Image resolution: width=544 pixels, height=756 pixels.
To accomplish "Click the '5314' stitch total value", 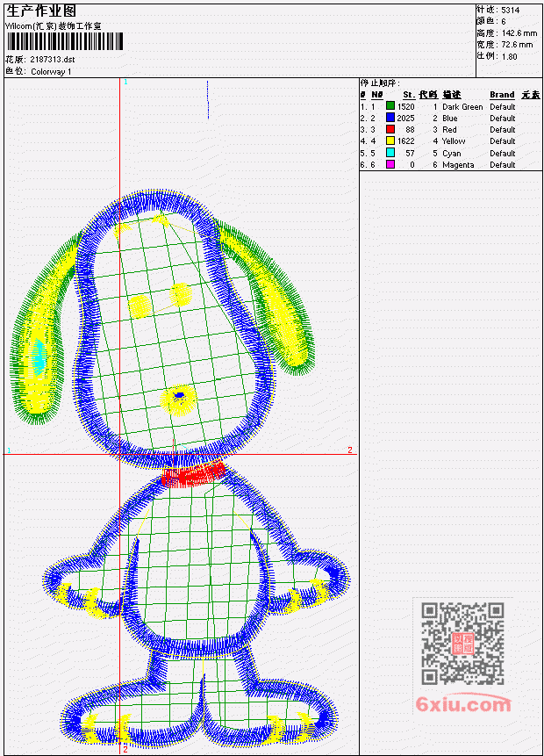I will pos(511,10).
